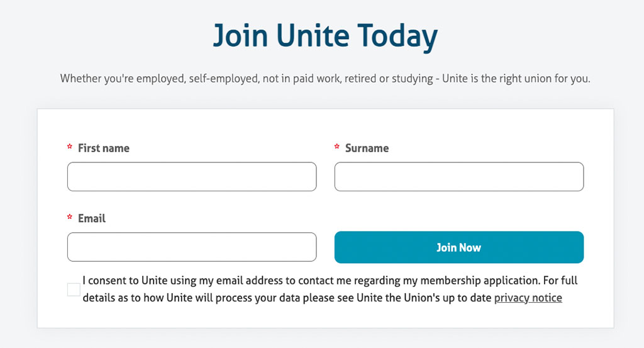Click the subtitle about employed or studying
Screen dimensions: 644x348
point(325,79)
